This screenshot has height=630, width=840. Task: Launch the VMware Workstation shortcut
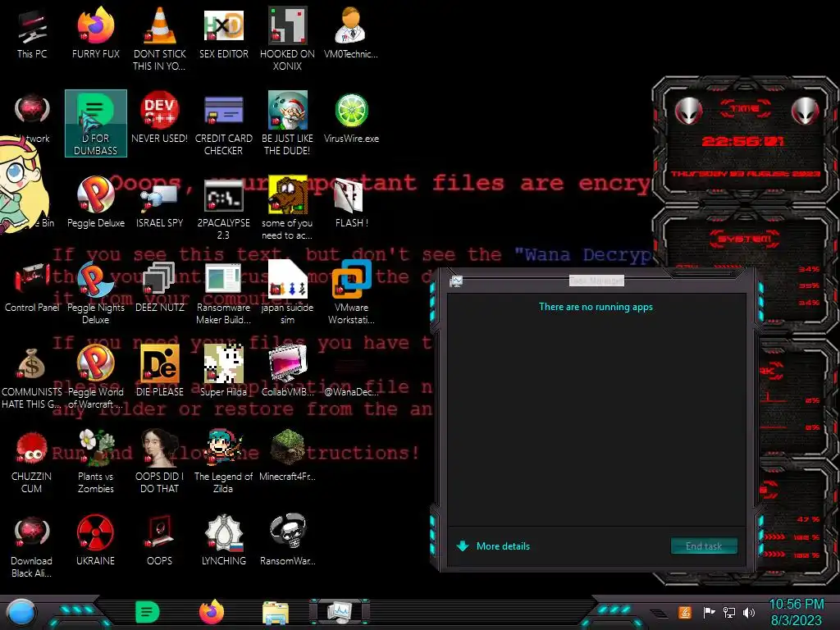(351, 292)
